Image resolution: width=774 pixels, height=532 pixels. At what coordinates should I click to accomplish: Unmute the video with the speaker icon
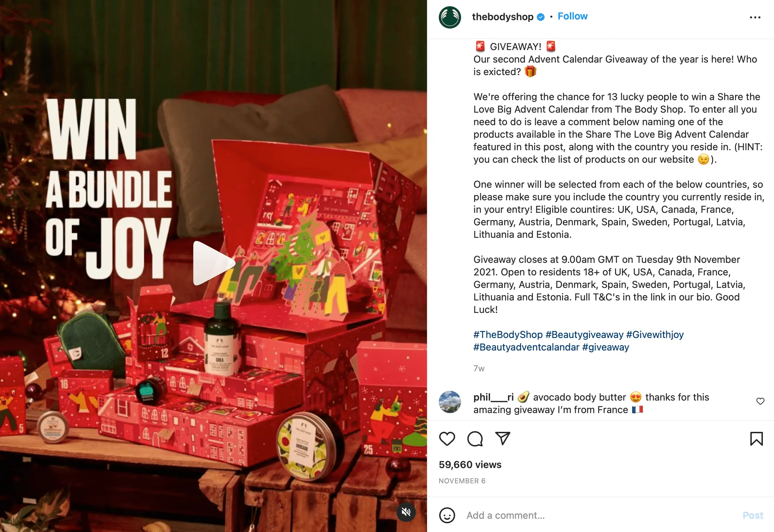(x=406, y=512)
